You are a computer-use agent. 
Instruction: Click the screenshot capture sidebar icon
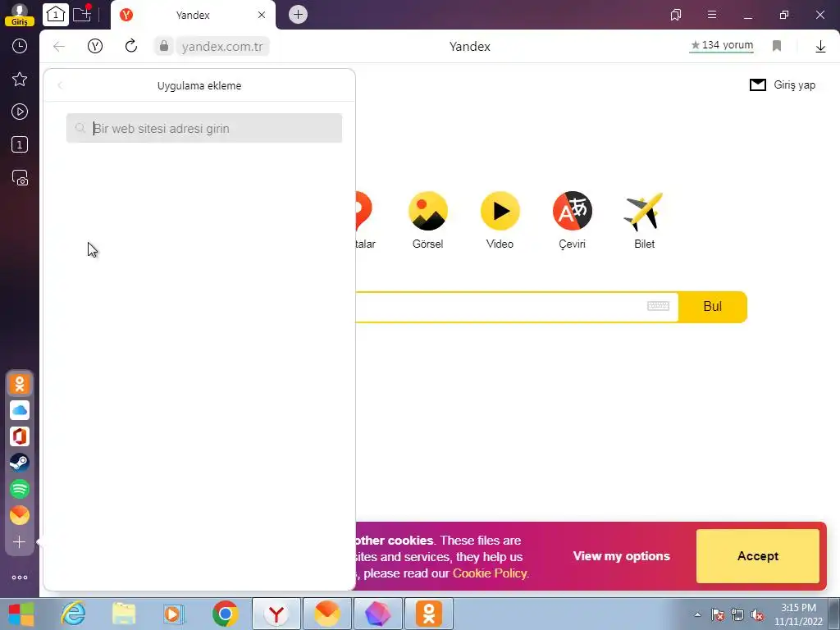pos(20,178)
